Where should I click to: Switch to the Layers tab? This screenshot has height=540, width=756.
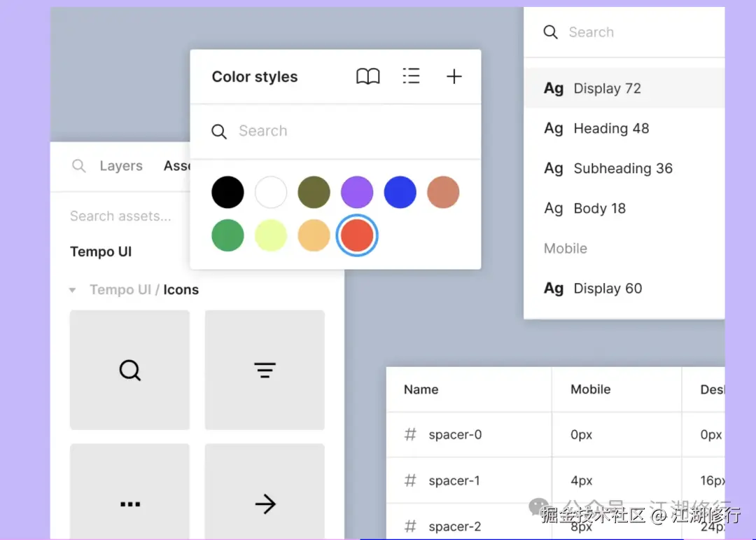(121, 166)
